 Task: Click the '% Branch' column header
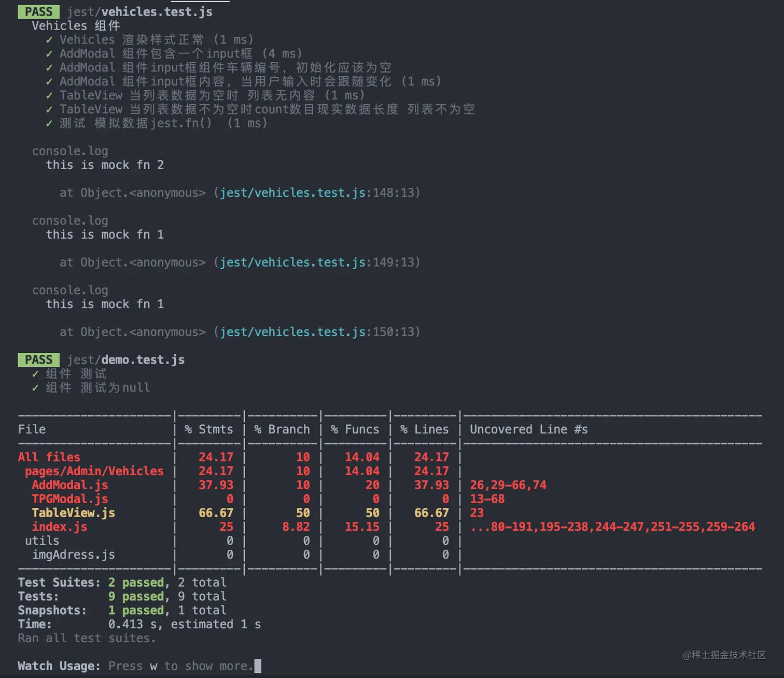(282, 429)
